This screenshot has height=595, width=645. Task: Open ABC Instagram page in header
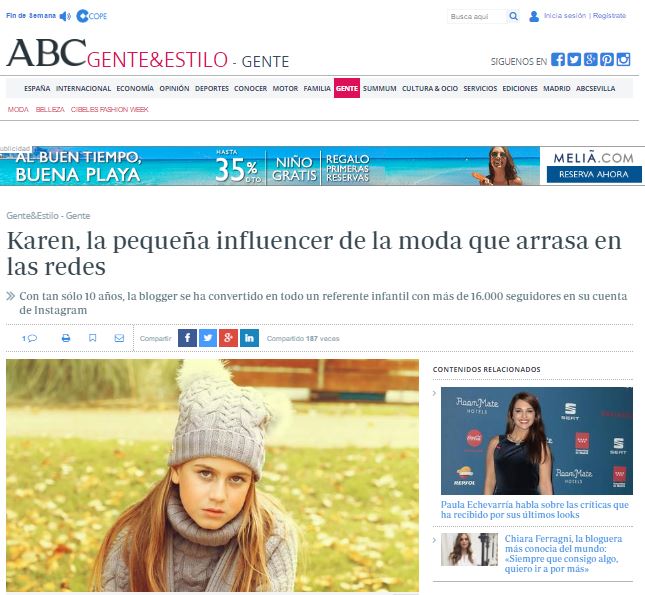(x=623, y=59)
